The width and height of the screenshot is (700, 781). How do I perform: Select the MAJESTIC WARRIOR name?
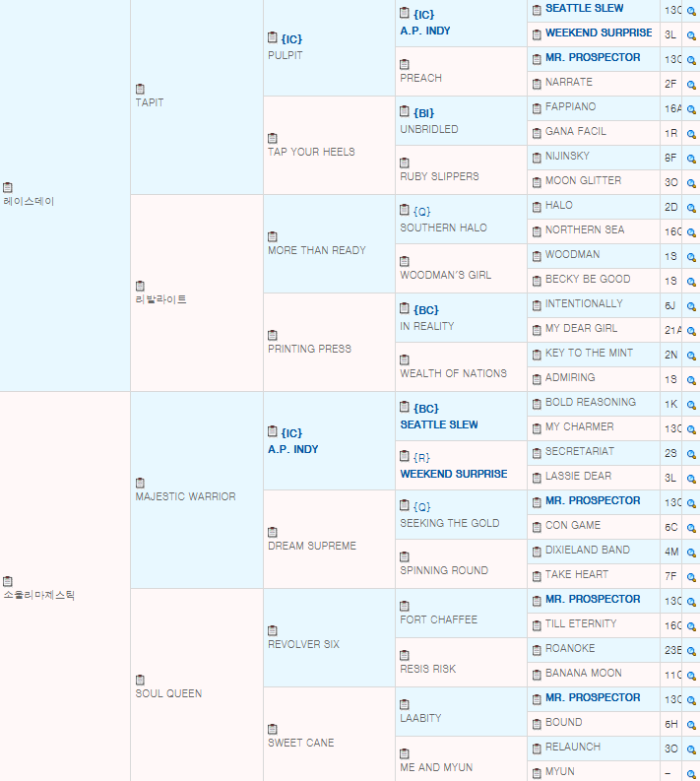tap(185, 496)
